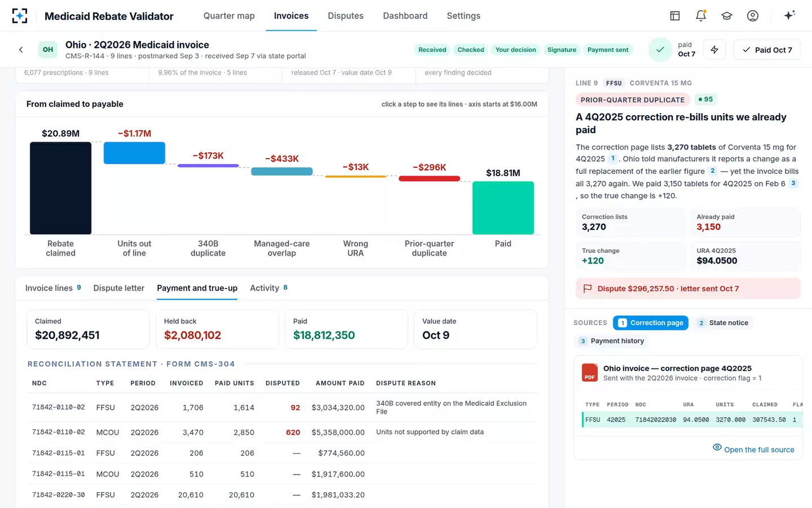This screenshot has height=508, width=812.
Task: Click the Paid Oct 7 button
Action: pyautogui.click(x=767, y=50)
